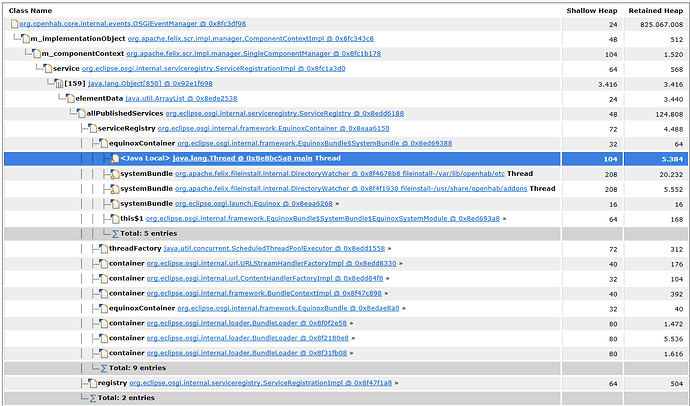Image resolution: width=690 pixels, height=406 pixels.
Task: Sort by the Retained Heap column header
Action: click(655, 11)
